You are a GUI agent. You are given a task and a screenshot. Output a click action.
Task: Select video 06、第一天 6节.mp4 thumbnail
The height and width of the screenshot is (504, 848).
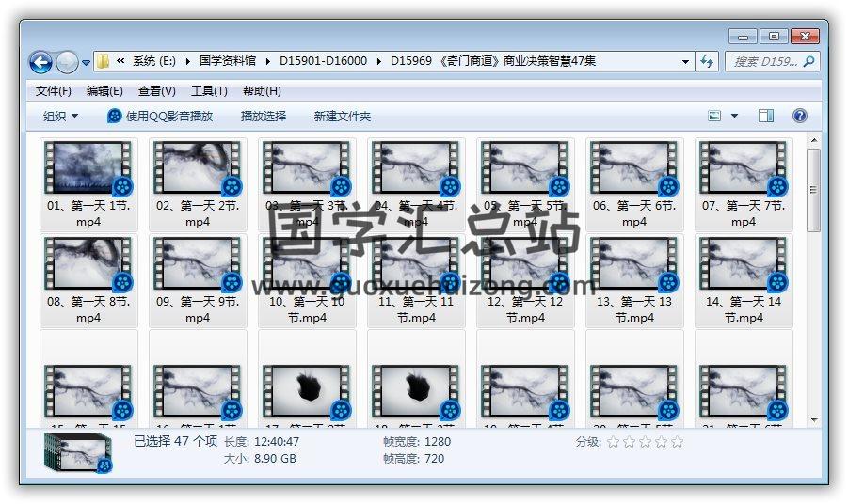coord(633,168)
